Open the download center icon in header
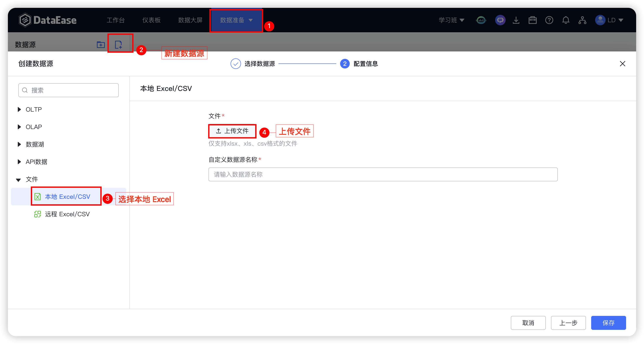The image size is (644, 344). [x=516, y=20]
